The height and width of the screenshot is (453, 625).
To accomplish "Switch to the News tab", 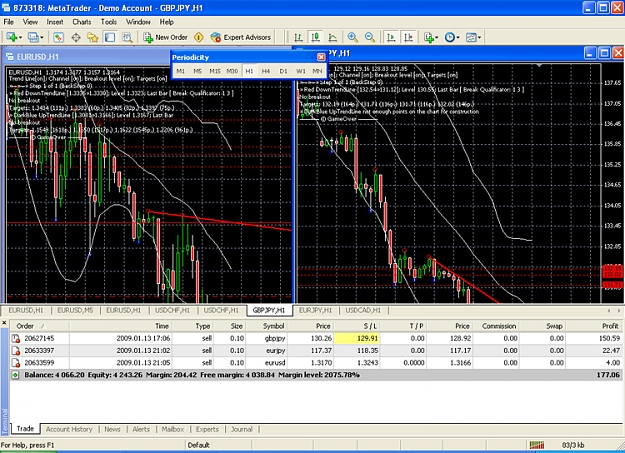I will click(x=112, y=429).
